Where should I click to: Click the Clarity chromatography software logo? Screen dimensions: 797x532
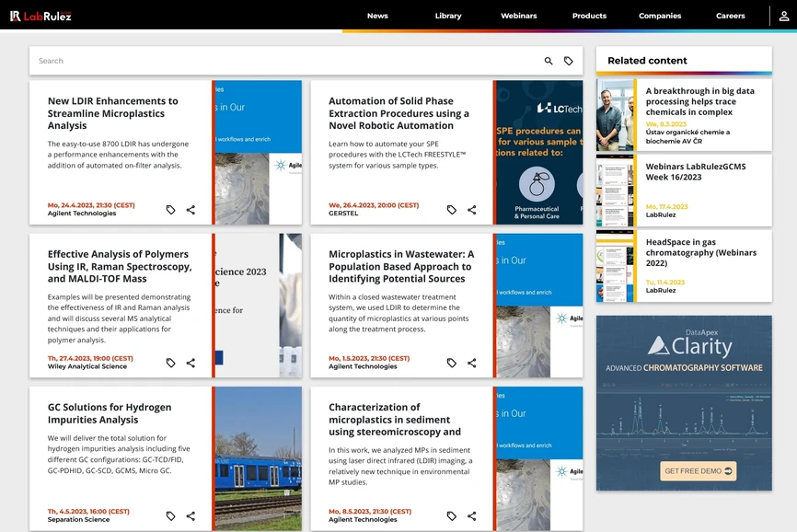pos(689,345)
